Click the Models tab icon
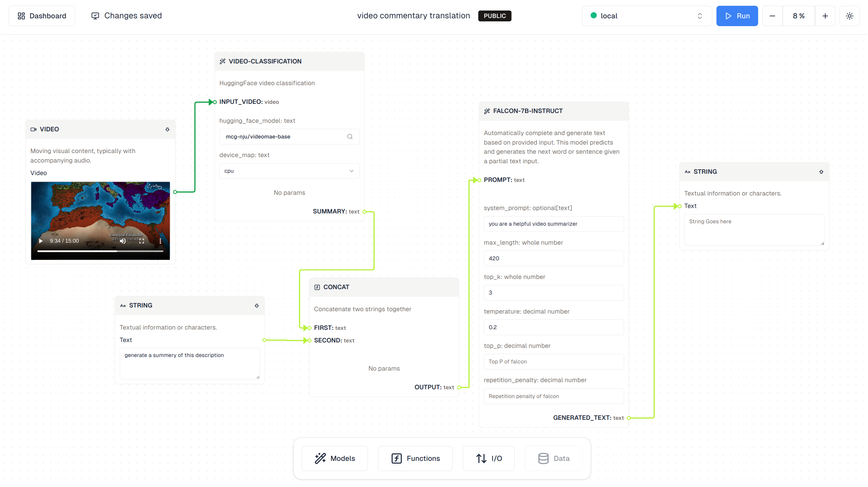 click(320, 458)
